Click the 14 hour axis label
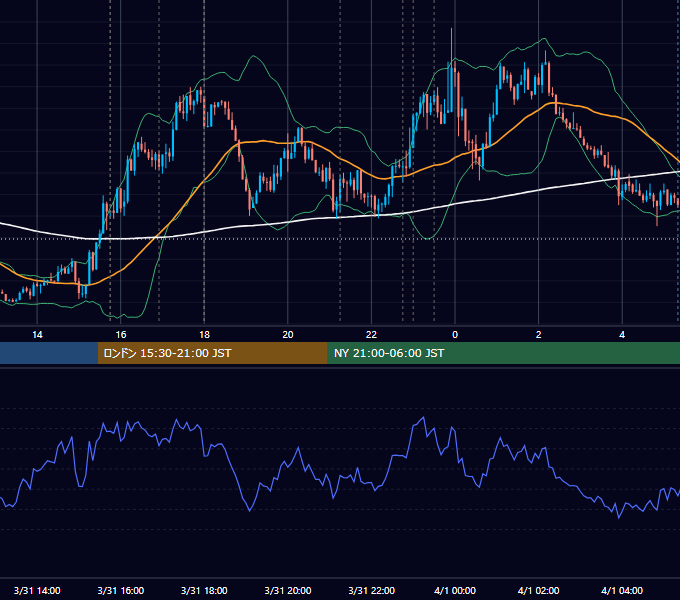The width and height of the screenshot is (680, 600). 37,335
